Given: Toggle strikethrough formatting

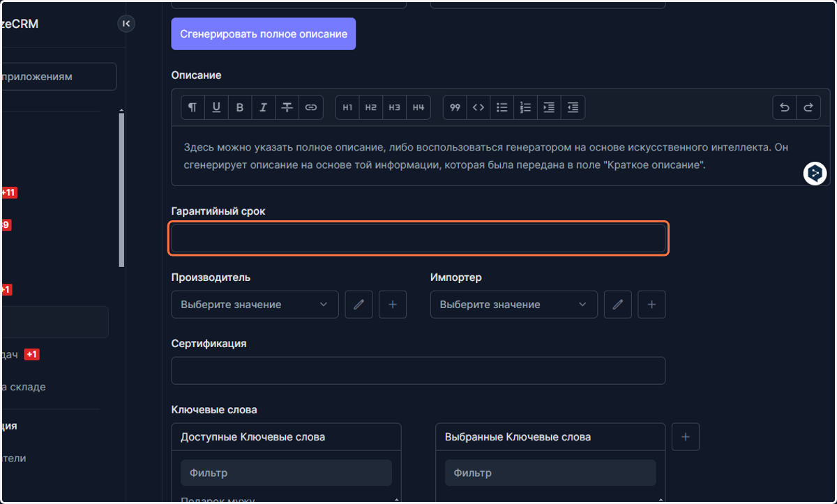Looking at the screenshot, I should (287, 107).
